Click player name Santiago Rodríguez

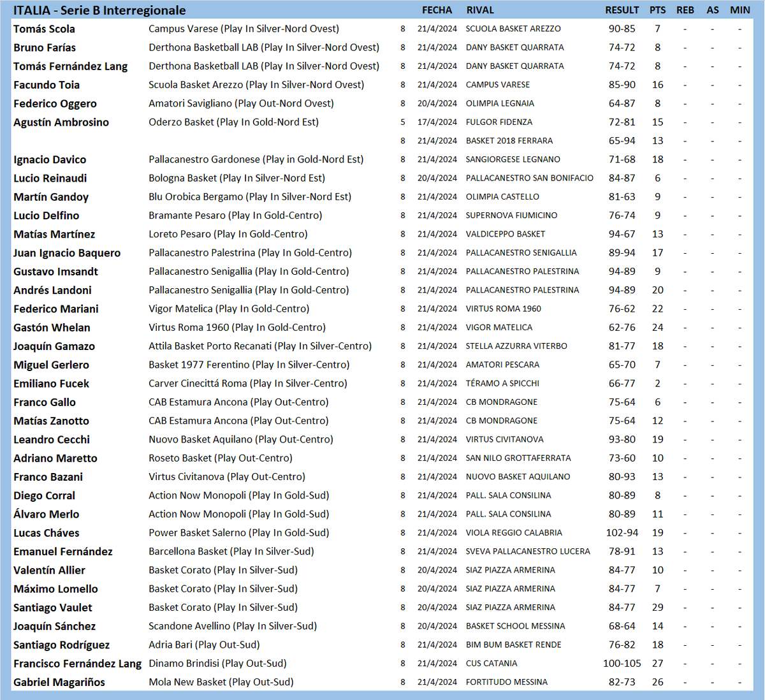point(61,645)
